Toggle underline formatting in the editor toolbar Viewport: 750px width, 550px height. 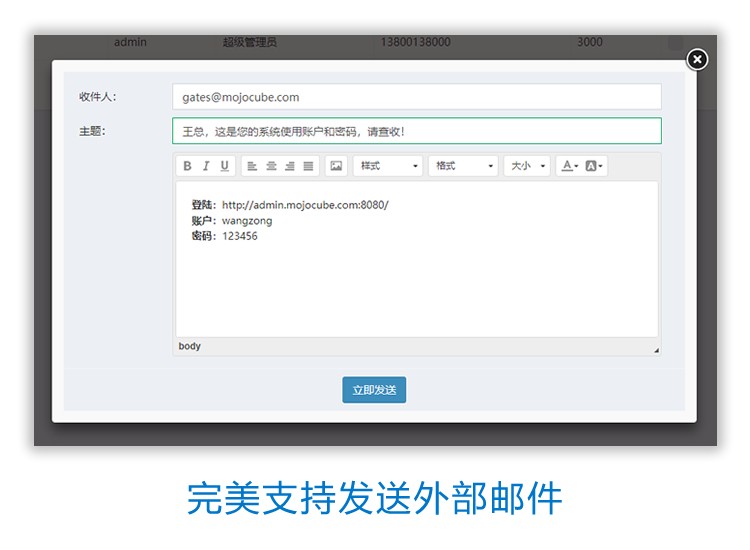point(224,166)
